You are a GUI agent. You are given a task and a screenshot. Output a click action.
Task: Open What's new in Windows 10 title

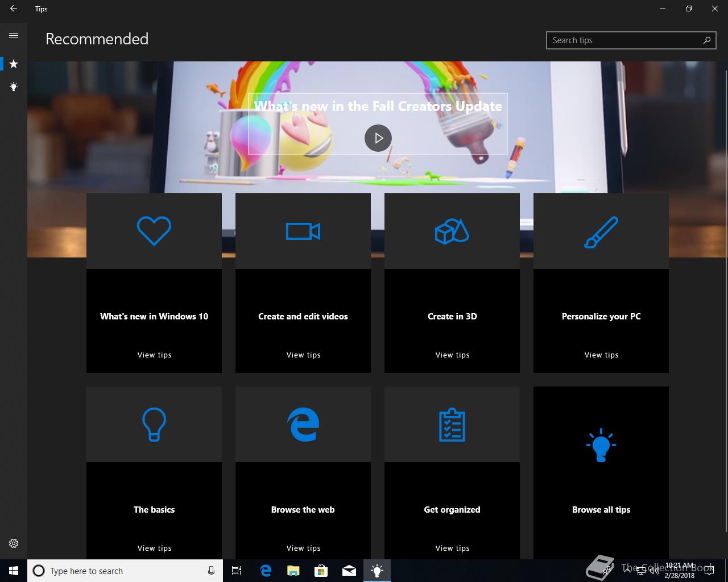click(x=154, y=317)
